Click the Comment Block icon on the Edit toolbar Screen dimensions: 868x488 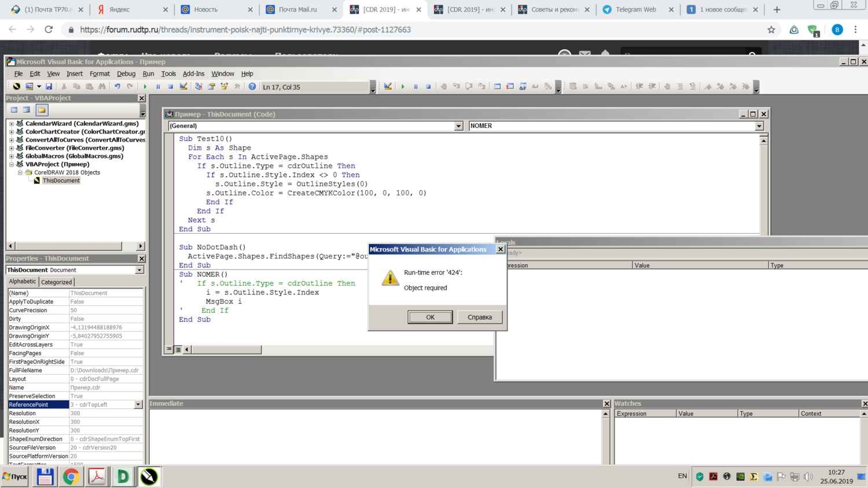coord(680,87)
